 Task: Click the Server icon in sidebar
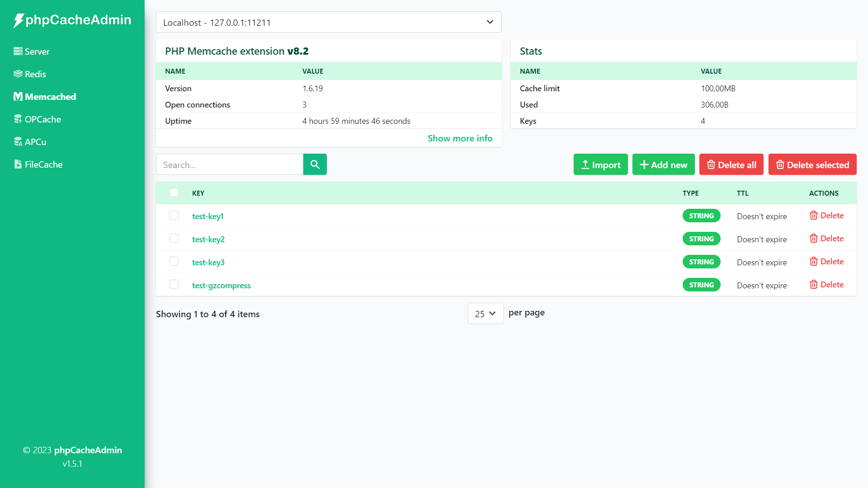click(18, 51)
